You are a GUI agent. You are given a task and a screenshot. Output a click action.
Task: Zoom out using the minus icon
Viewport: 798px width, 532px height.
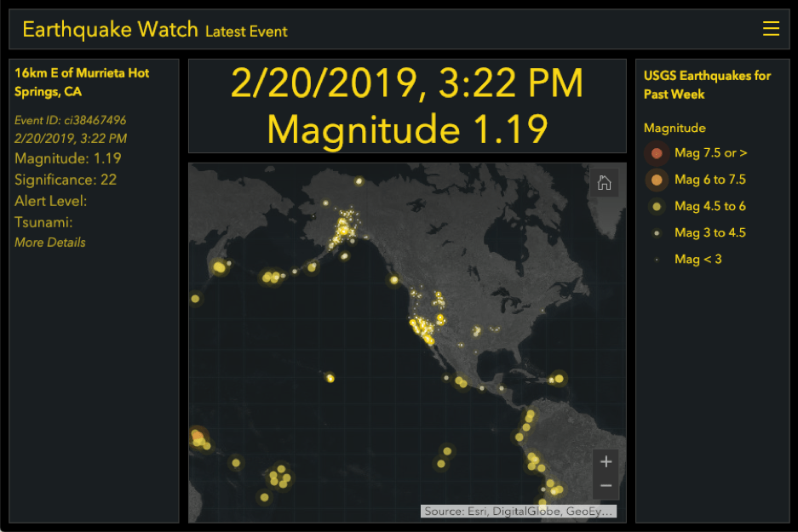[x=606, y=485]
